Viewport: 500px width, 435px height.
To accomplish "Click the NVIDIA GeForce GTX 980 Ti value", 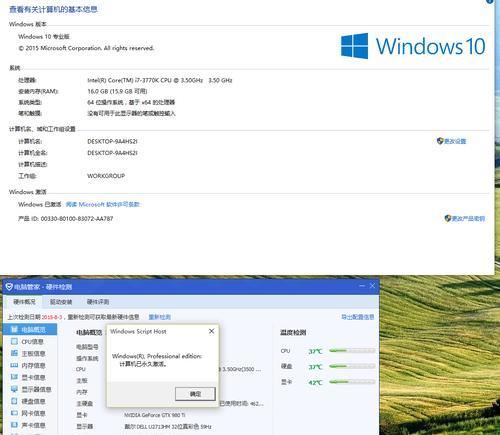I will pyautogui.click(x=154, y=415).
